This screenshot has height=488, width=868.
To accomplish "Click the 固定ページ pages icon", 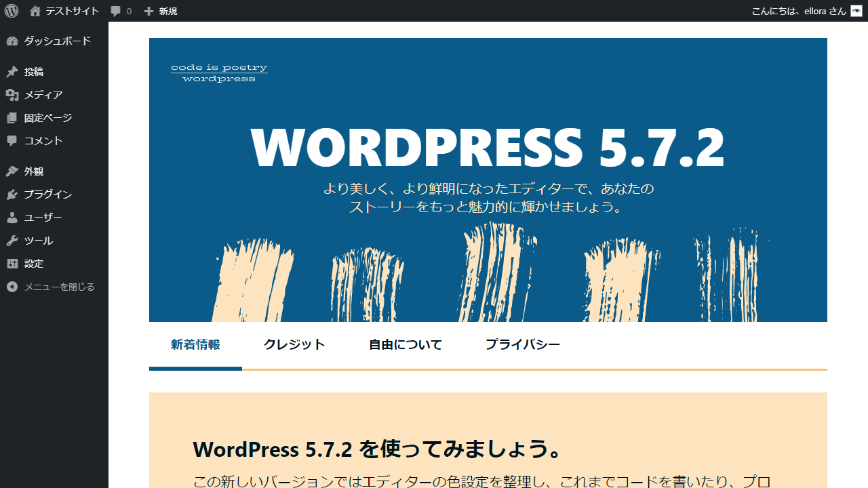I will tap(12, 118).
